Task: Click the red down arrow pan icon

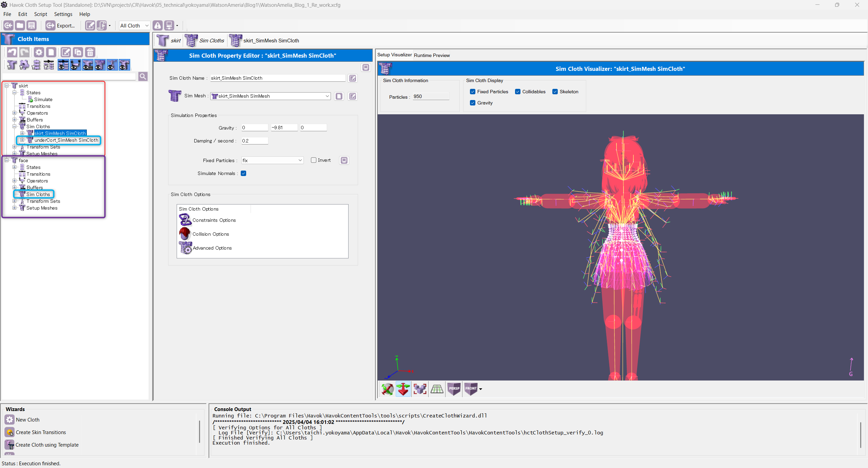Action: point(403,389)
